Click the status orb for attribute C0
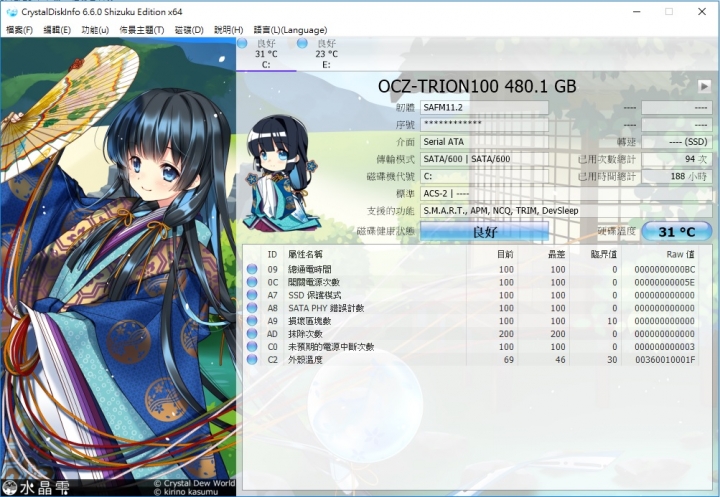 pos(252,346)
